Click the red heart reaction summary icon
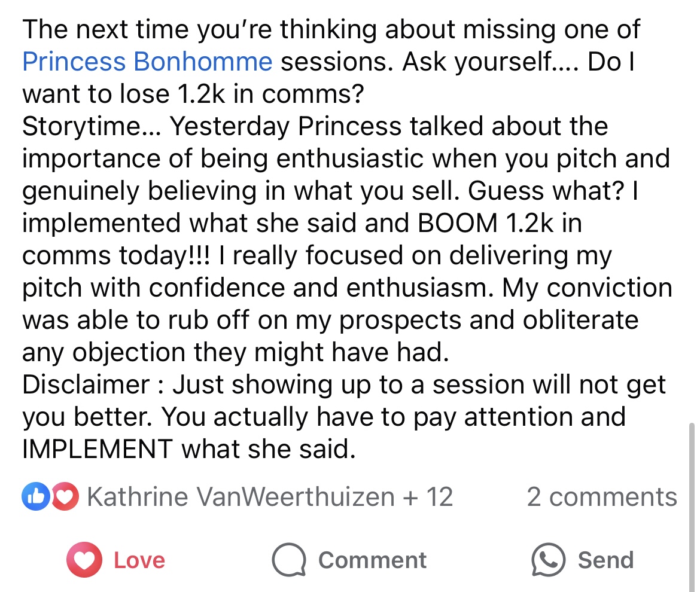 coord(65,497)
